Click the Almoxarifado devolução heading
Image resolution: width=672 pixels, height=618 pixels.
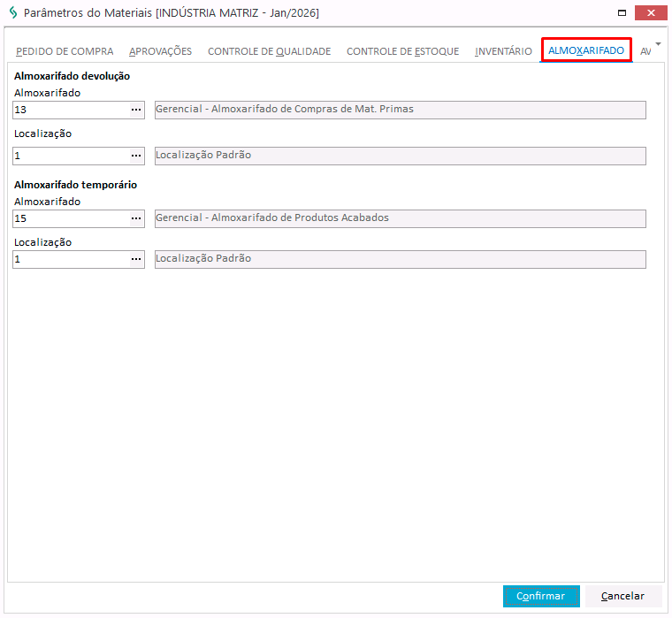[x=72, y=76]
